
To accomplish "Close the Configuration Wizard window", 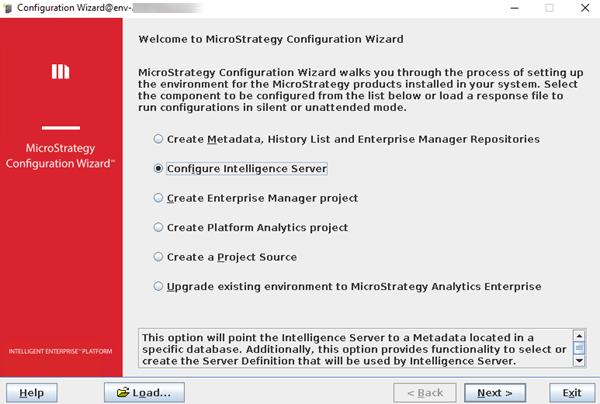I will (585, 8).
